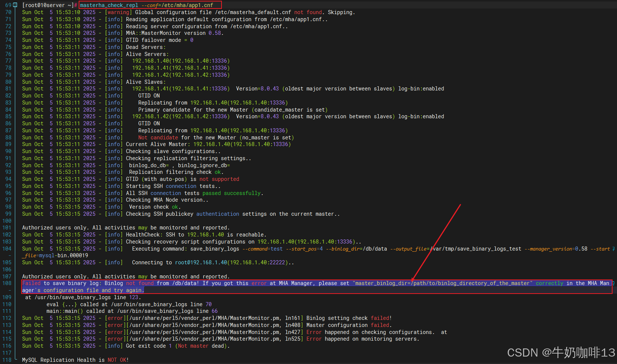The image size is (617, 364).
Task: Click "Starting SSH connection tests.." text
Action: click(173, 186)
